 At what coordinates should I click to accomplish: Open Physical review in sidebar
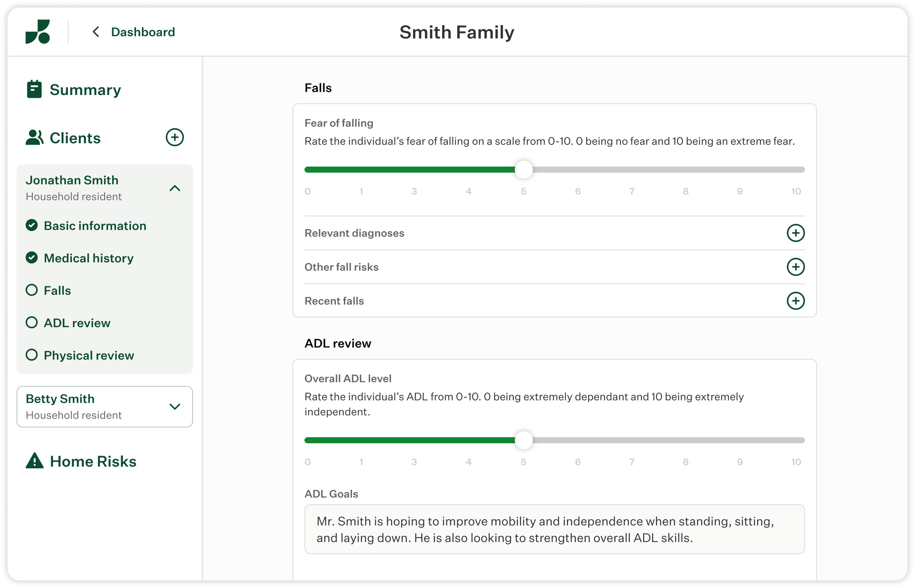pos(89,356)
